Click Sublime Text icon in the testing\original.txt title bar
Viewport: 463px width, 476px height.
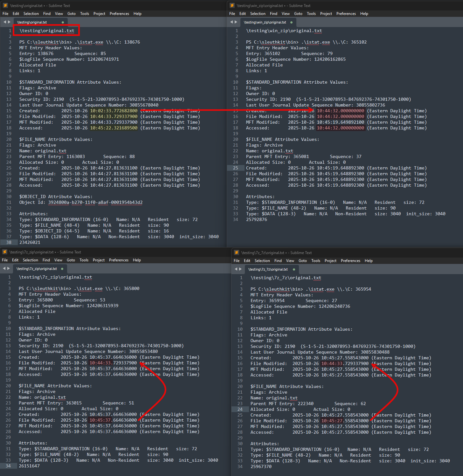click(x=5, y=5)
